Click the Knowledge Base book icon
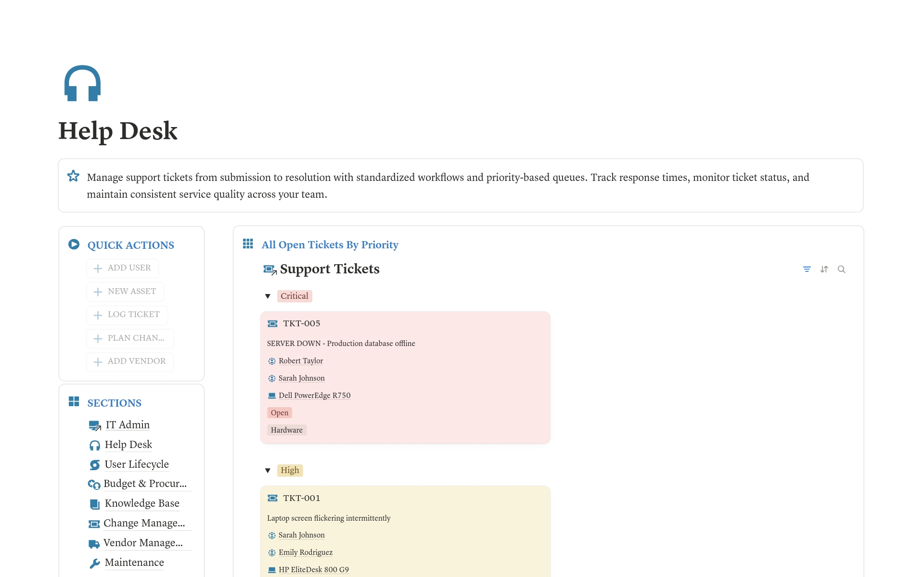Viewport: 924px width, 577px height. pyautogui.click(x=95, y=504)
